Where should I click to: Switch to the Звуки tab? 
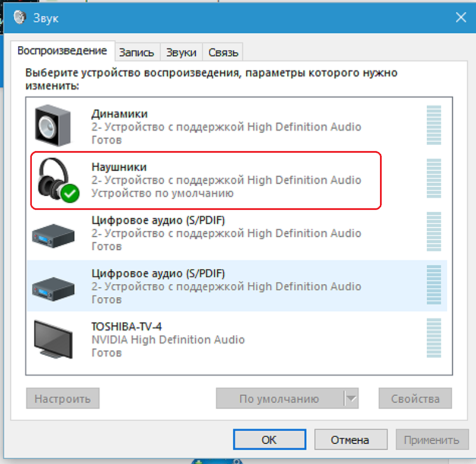pyautogui.click(x=181, y=52)
